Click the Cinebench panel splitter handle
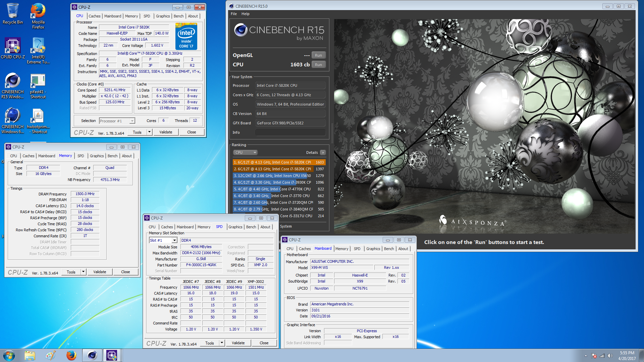The height and width of the screenshot is (362, 644). pyautogui.click(x=332, y=133)
